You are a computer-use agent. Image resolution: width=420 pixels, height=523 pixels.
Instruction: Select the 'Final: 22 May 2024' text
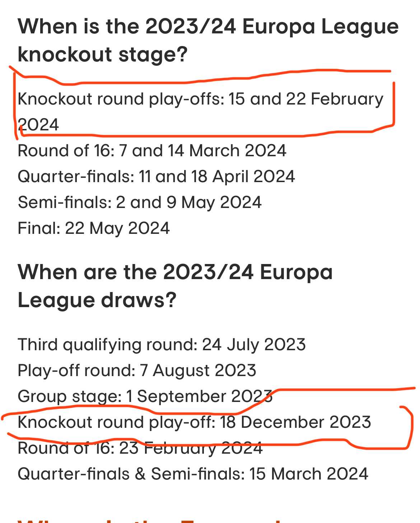[94, 228]
